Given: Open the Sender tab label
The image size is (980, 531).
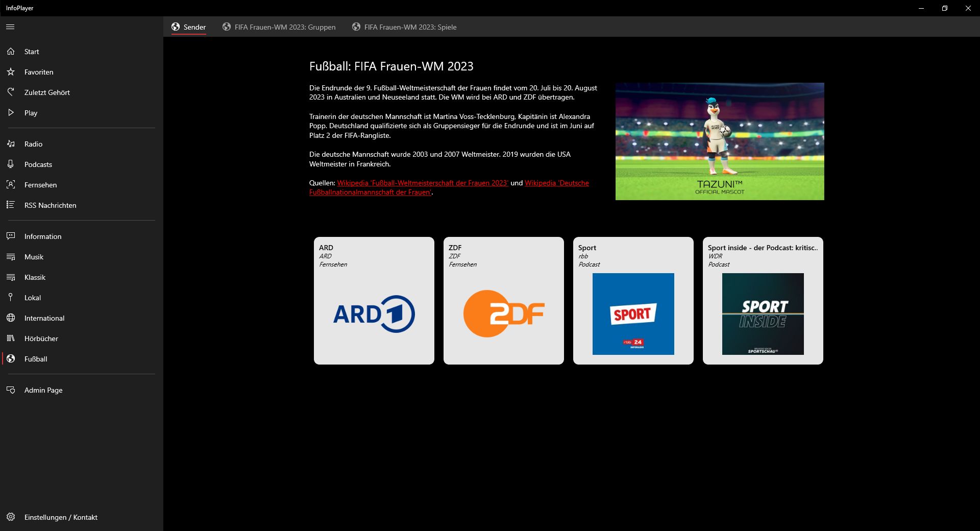Looking at the screenshot, I should pos(194,27).
